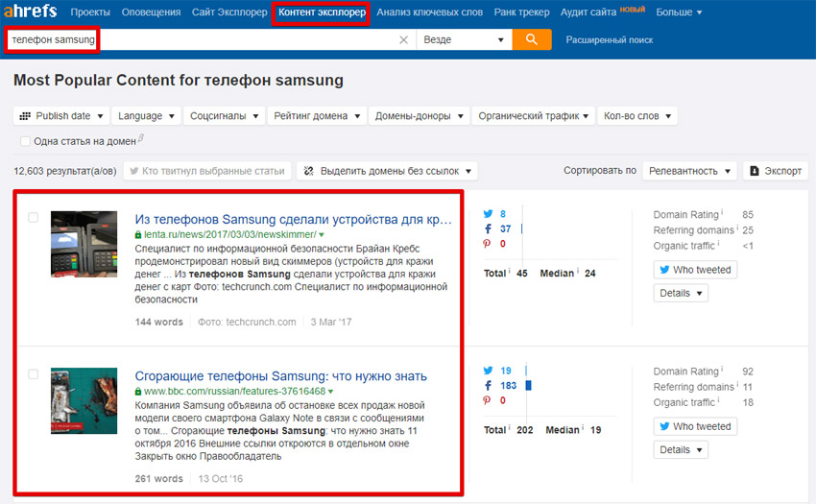Click Who tweeted for lenta.ru result
This screenshot has height=504, width=816.
pos(695,270)
